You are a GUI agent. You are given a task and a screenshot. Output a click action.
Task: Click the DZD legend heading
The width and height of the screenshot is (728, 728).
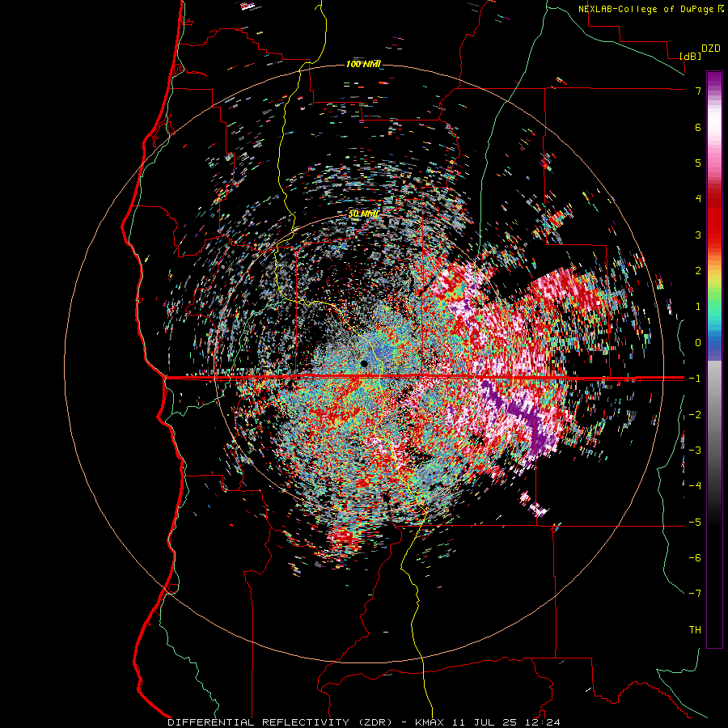point(711,49)
